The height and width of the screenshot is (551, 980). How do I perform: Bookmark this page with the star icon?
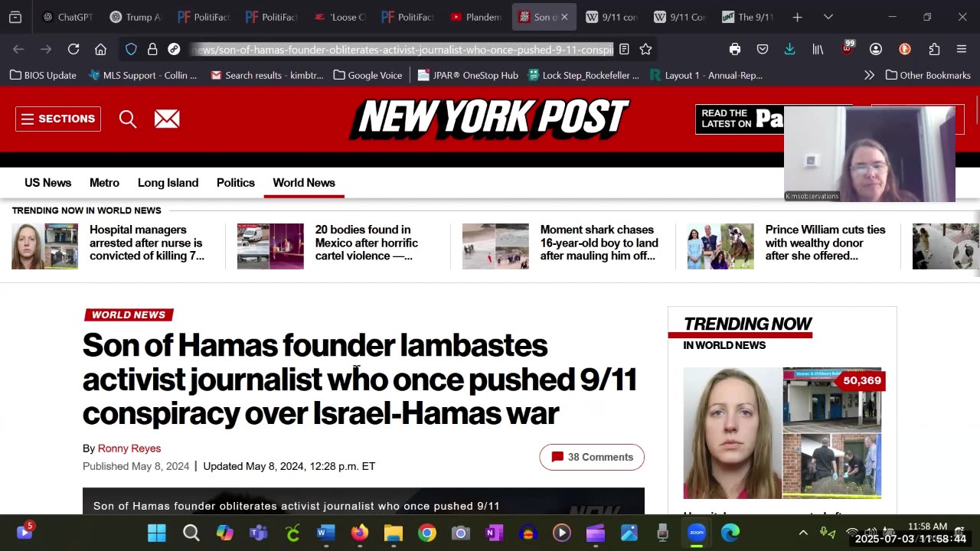(x=645, y=49)
